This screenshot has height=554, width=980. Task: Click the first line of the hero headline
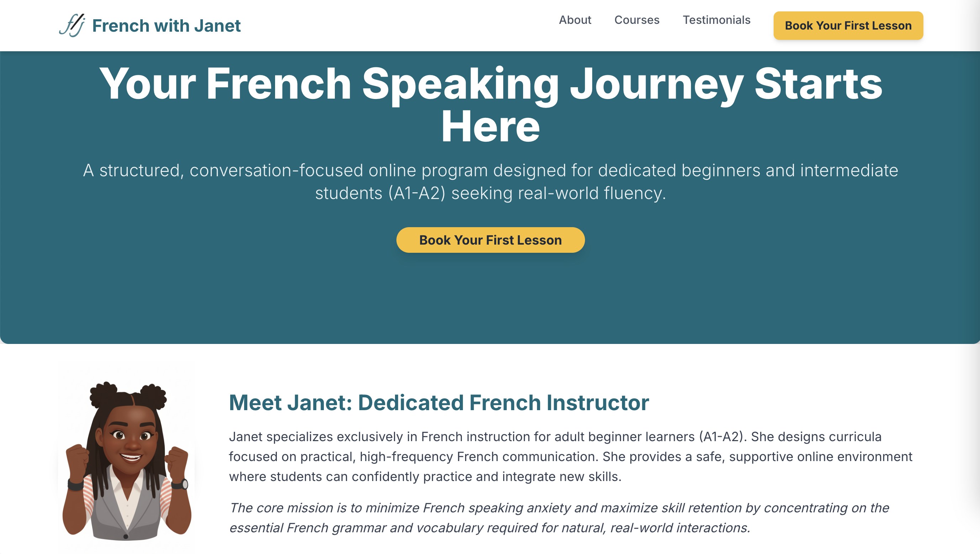coord(490,84)
